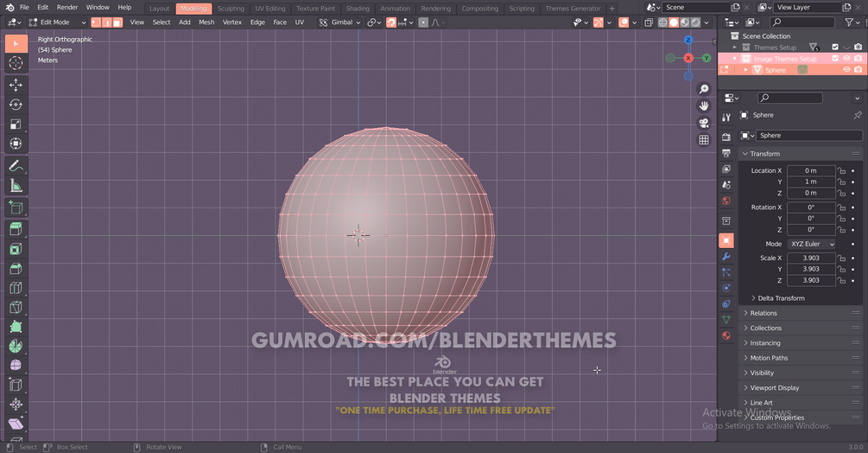Toggle snapping magnet button
This screenshot has width=868, height=453.
pyautogui.click(x=391, y=22)
